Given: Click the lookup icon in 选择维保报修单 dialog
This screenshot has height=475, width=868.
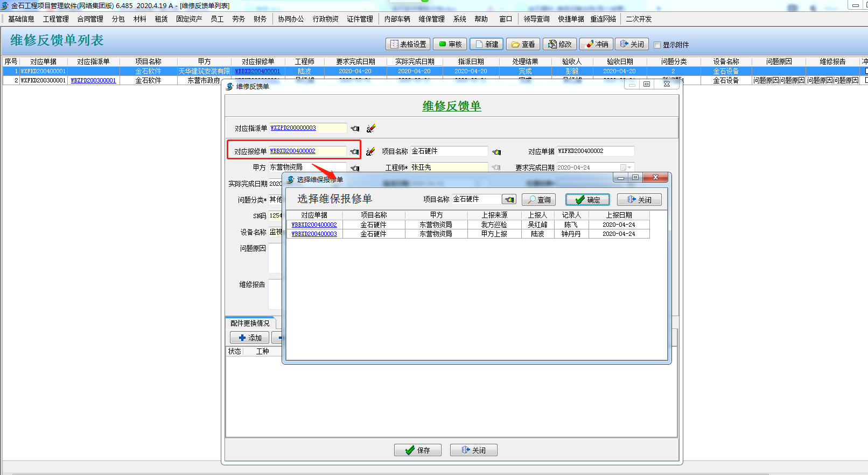Looking at the screenshot, I should 509,200.
